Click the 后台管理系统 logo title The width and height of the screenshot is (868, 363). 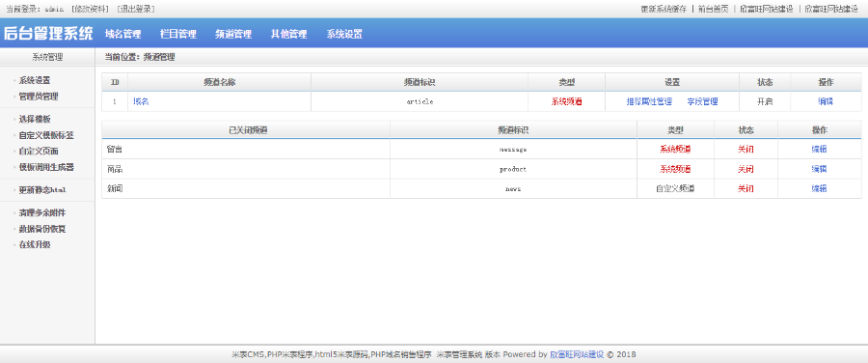pos(48,33)
